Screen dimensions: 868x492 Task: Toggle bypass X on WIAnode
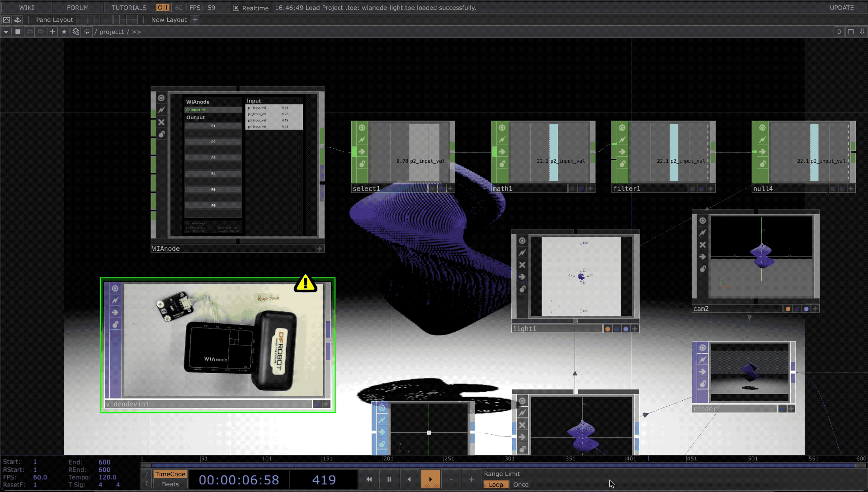point(161,122)
